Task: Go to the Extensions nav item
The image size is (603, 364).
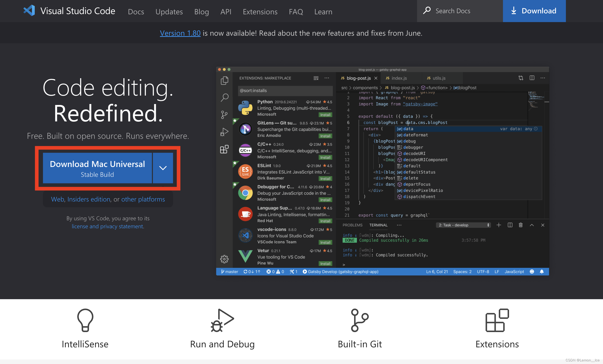Action: click(x=260, y=12)
